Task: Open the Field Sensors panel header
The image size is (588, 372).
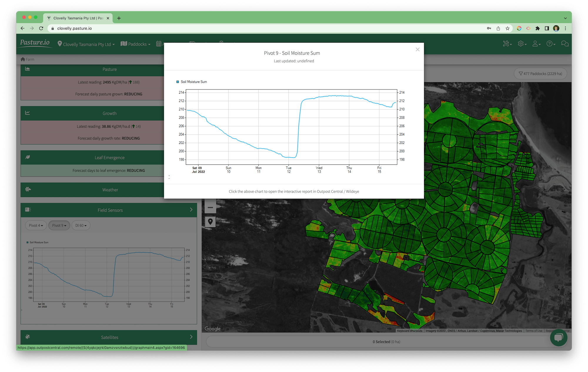Action: coord(109,210)
